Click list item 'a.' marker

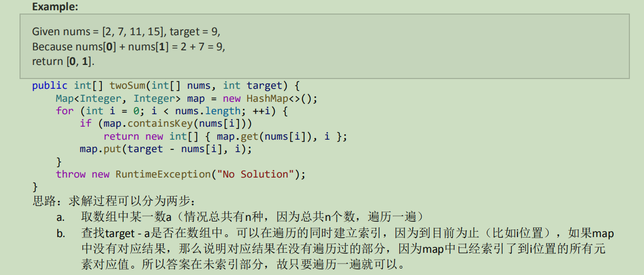61,217
